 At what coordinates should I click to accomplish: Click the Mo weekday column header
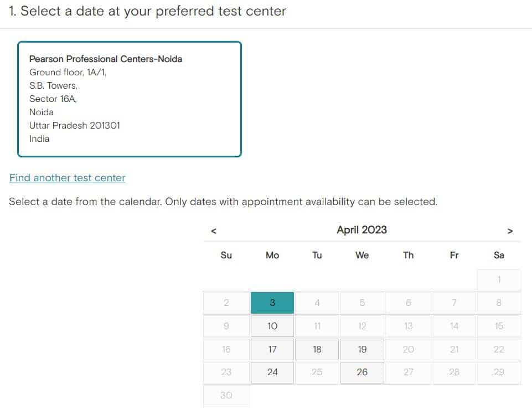click(272, 255)
